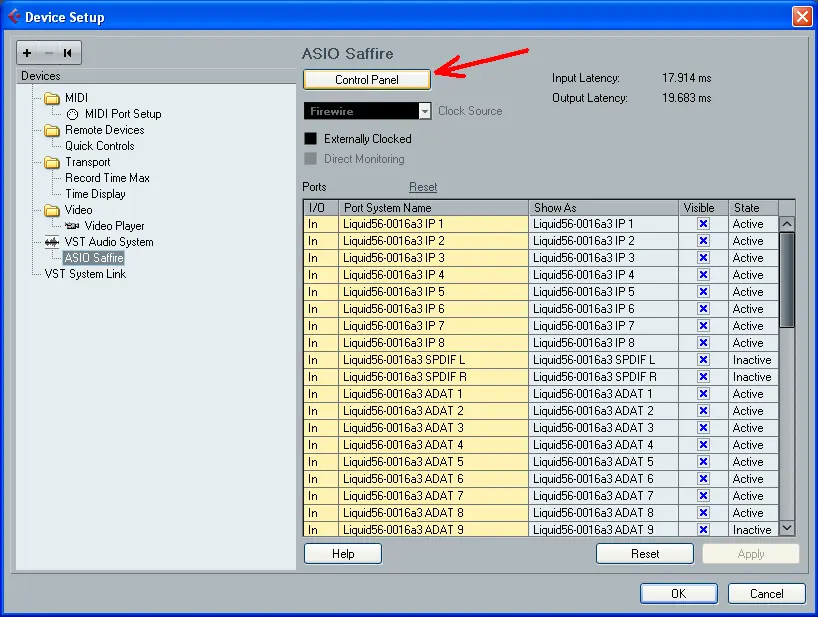Click the Reset button beside Apply

(x=645, y=554)
